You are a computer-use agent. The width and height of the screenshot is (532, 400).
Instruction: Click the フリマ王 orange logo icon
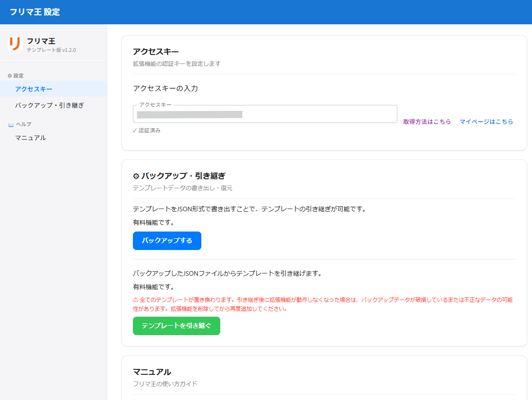click(x=15, y=44)
